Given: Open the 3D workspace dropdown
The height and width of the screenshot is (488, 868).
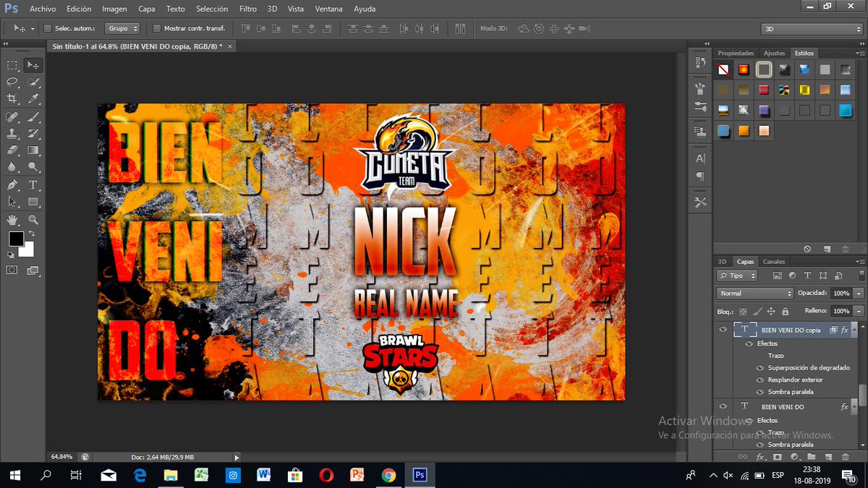Looking at the screenshot, I should pos(812,29).
